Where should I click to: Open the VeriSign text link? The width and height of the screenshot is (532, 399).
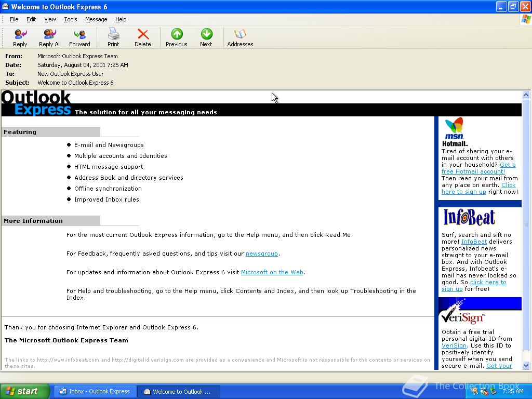click(x=454, y=345)
